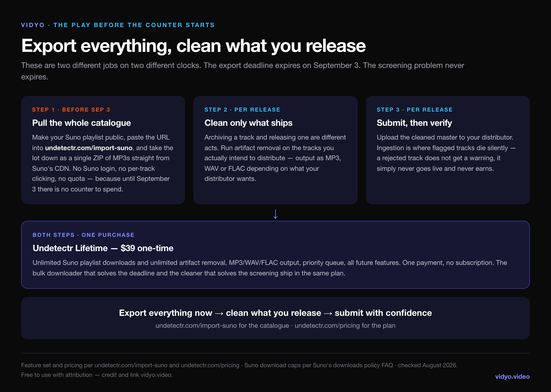Open the vidyo.video link at bottom right
Image resolution: width=551 pixels, height=392 pixels.
[x=512, y=377]
